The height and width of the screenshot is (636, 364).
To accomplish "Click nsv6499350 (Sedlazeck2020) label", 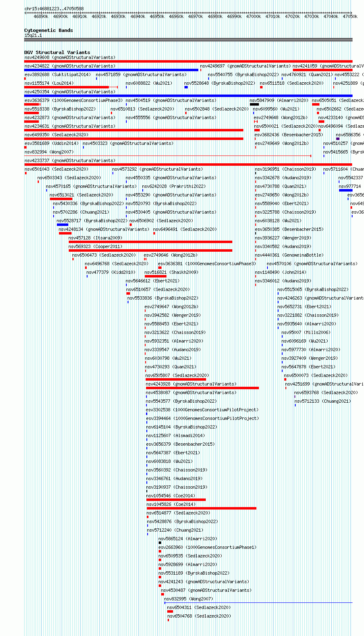I will (x=56, y=135).
